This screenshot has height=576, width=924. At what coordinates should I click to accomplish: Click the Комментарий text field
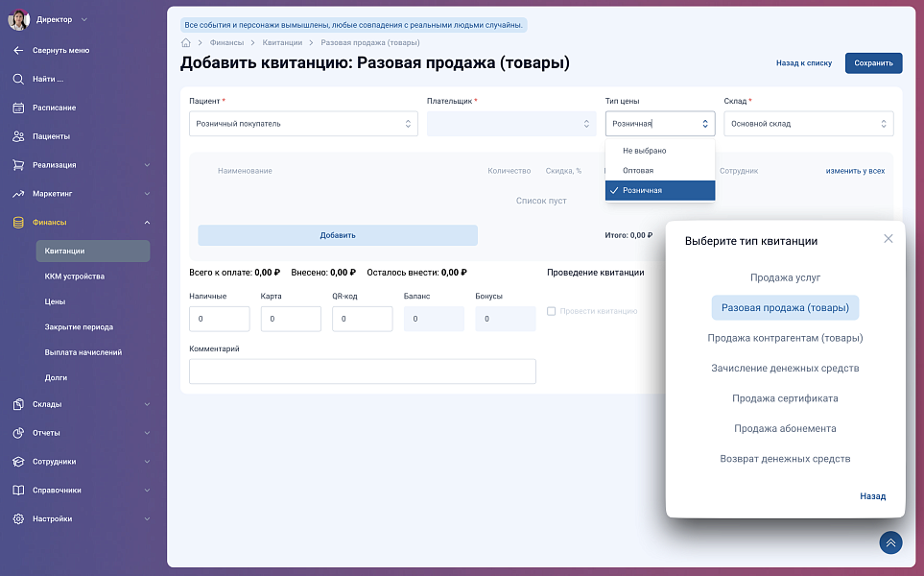[x=362, y=372]
